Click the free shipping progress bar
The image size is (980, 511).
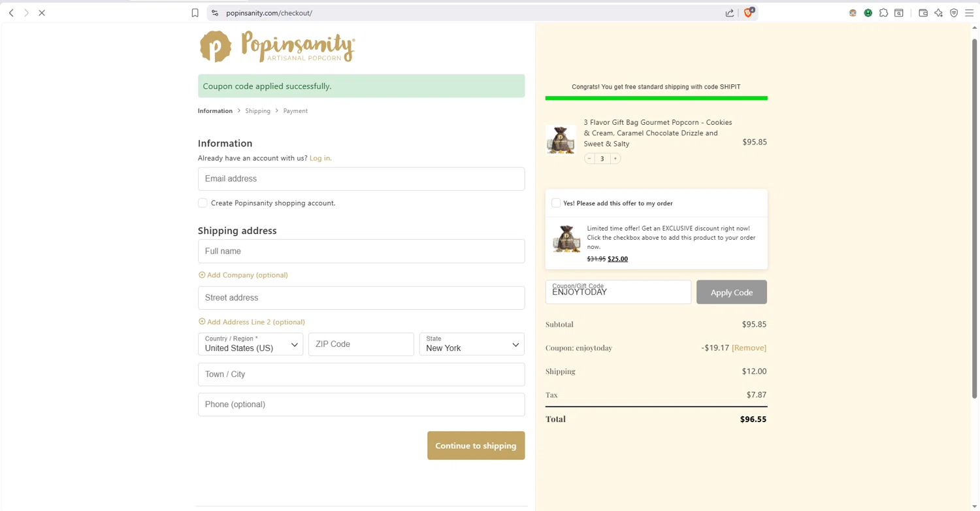pyautogui.click(x=656, y=98)
